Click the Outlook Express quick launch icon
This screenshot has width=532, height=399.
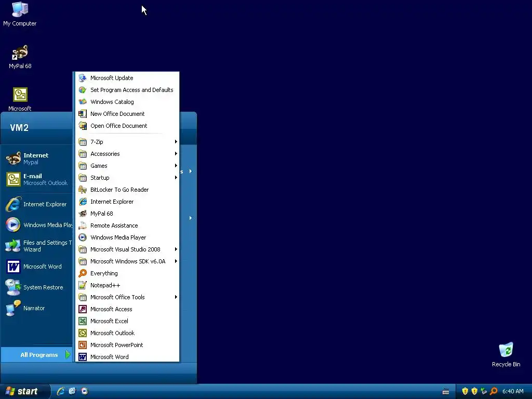(72, 391)
